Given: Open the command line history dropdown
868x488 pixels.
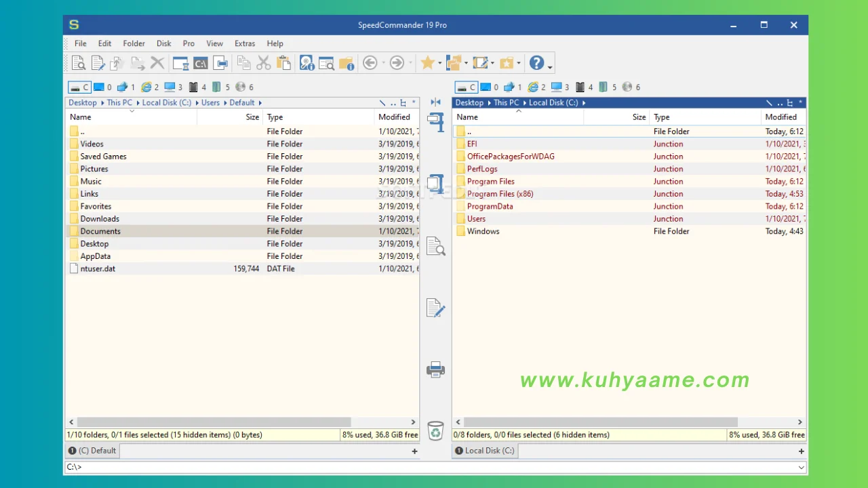Looking at the screenshot, I should [801, 467].
